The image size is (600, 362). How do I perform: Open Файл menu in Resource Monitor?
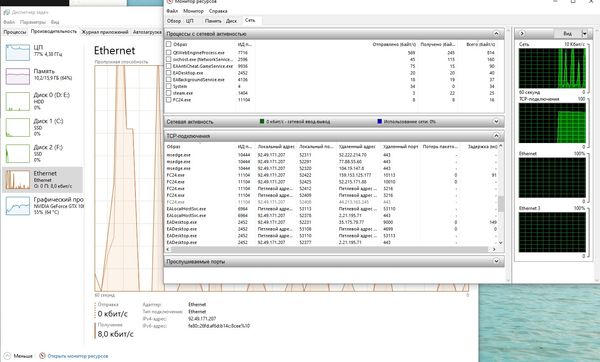point(172,11)
